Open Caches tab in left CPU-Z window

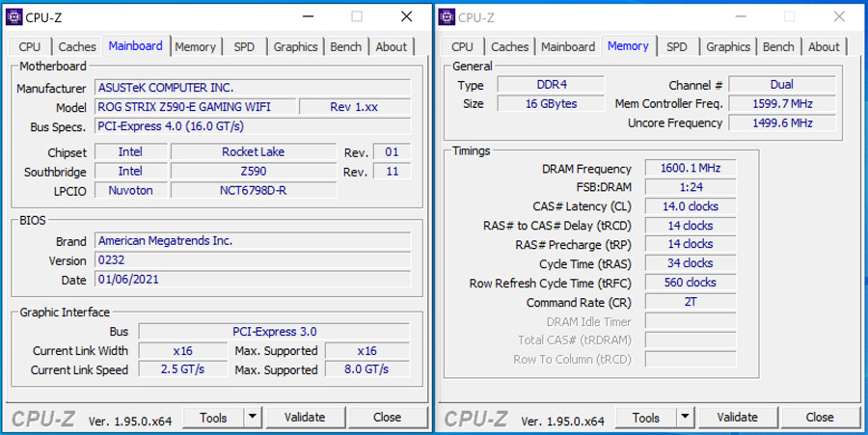(x=77, y=47)
